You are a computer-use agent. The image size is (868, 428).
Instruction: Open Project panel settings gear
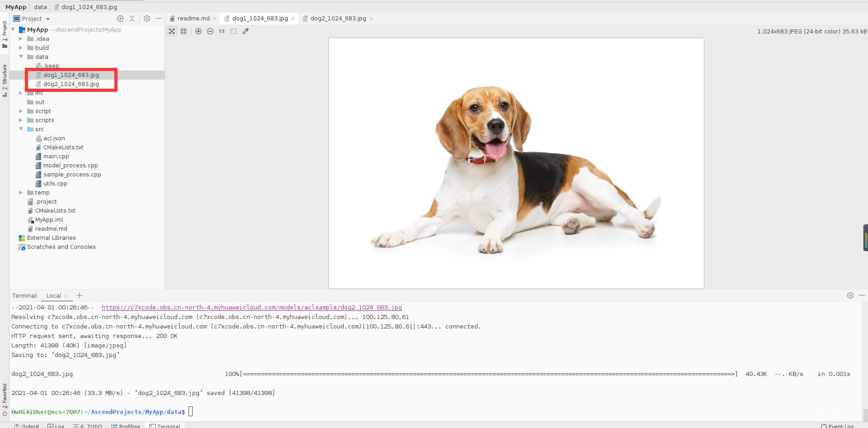[x=147, y=19]
